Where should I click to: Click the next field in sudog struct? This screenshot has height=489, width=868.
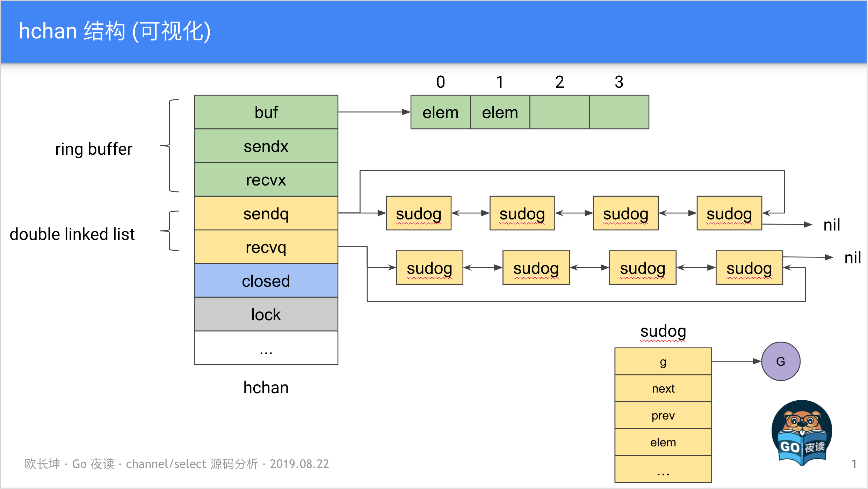tap(663, 388)
